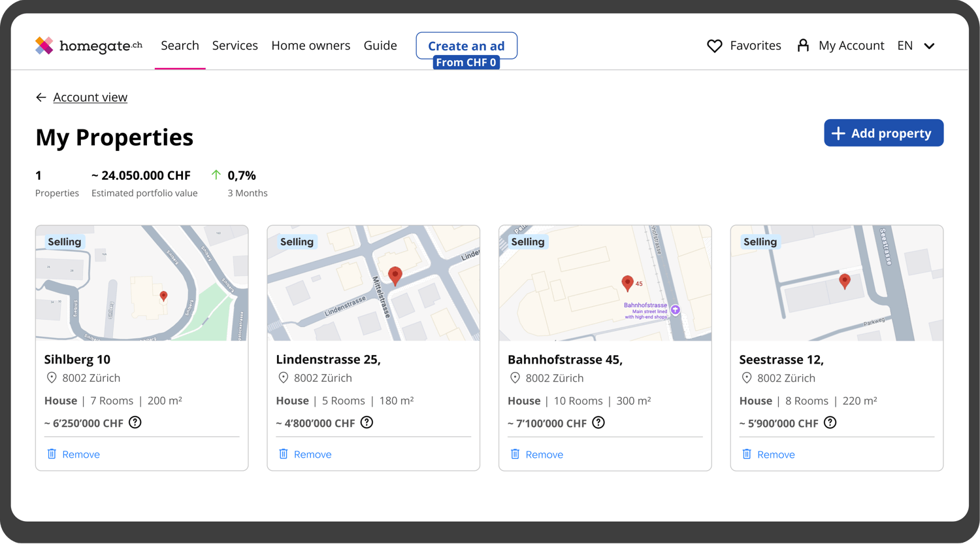Screen dimensions: 980x544
Task: Open the Guide menu item
Action: (x=380, y=45)
